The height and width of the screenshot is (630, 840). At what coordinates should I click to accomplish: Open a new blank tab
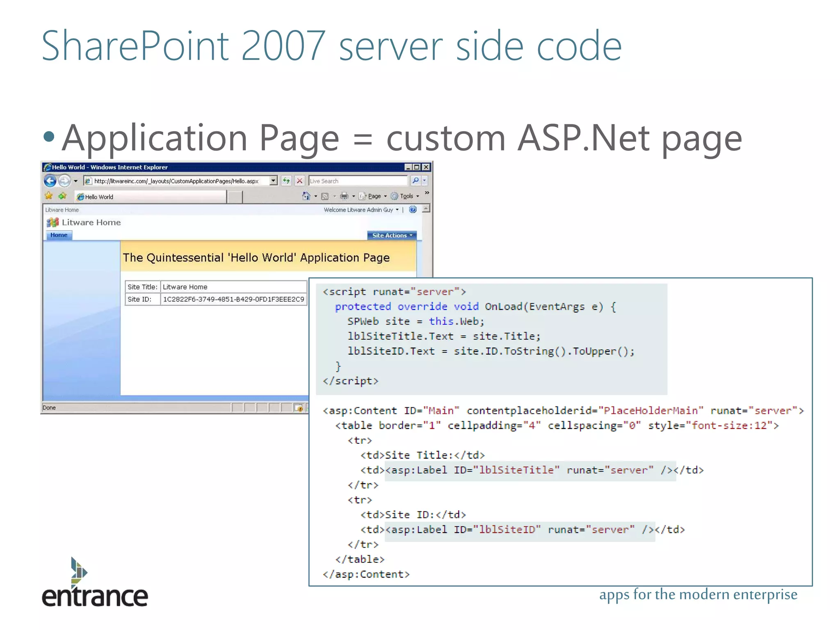pos(235,197)
